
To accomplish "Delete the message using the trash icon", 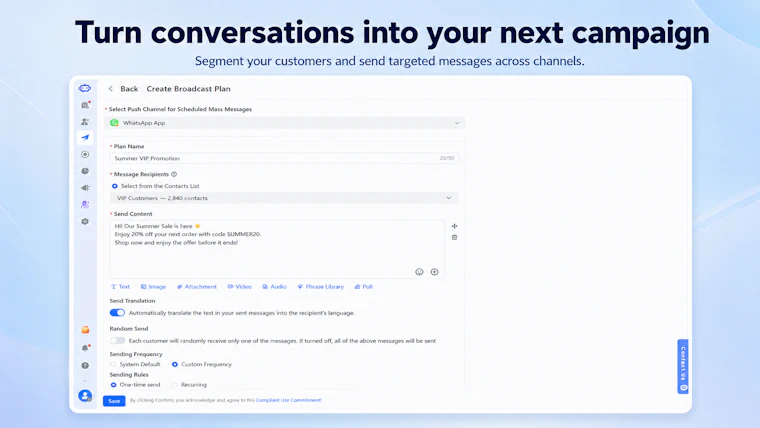I will (454, 238).
